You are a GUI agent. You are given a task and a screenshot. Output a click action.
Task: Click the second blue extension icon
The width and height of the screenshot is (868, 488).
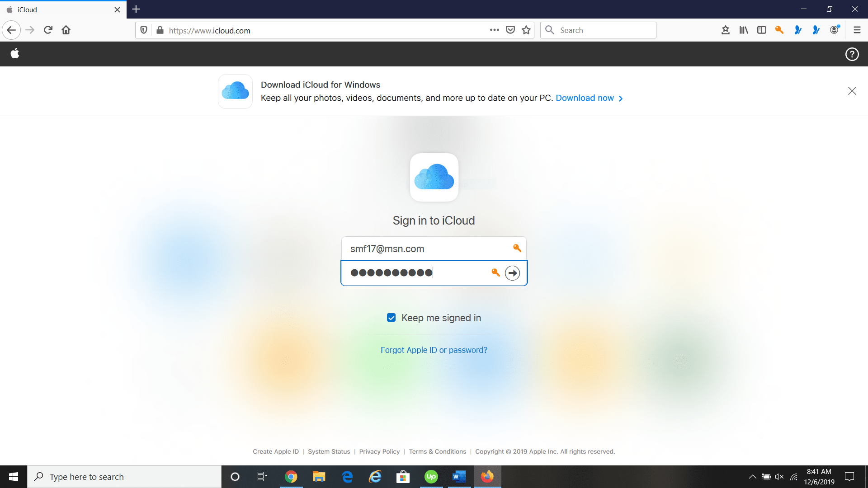(816, 30)
